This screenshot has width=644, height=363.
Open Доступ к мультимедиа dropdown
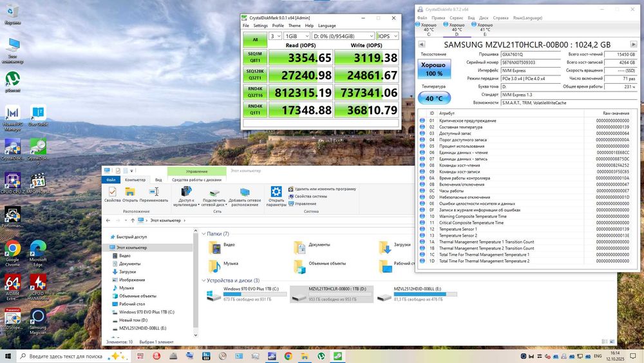click(186, 196)
